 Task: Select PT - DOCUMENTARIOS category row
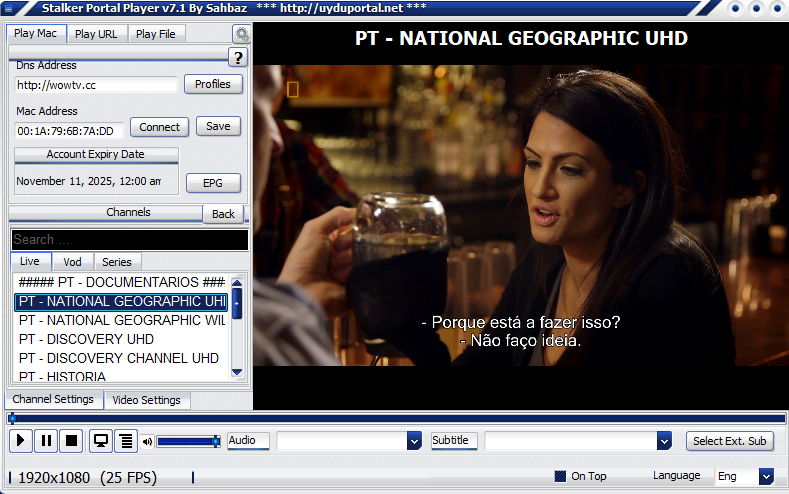click(122, 282)
